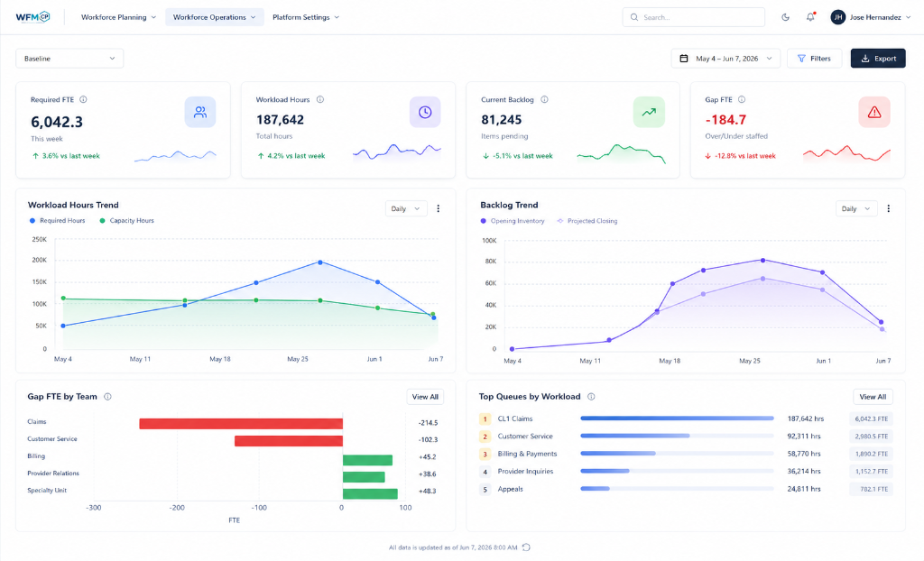Click the 1,890.2 FTE tag
Screen dimensions: 924x561
871,455
